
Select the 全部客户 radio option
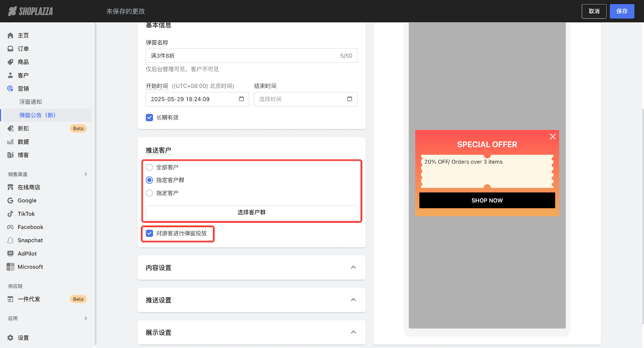(149, 168)
